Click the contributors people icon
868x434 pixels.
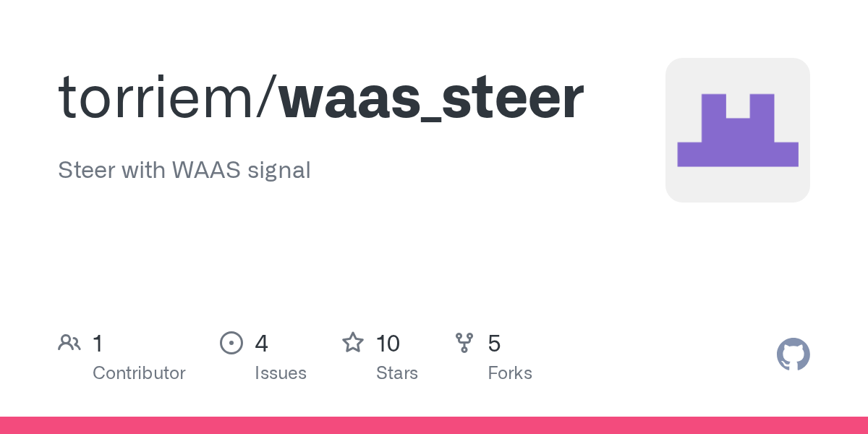click(69, 343)
